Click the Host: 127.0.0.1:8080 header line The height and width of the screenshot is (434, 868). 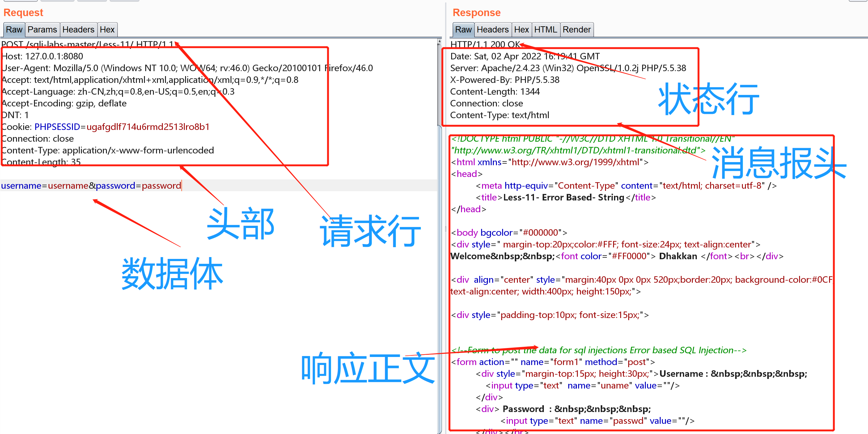pos(42,56)
